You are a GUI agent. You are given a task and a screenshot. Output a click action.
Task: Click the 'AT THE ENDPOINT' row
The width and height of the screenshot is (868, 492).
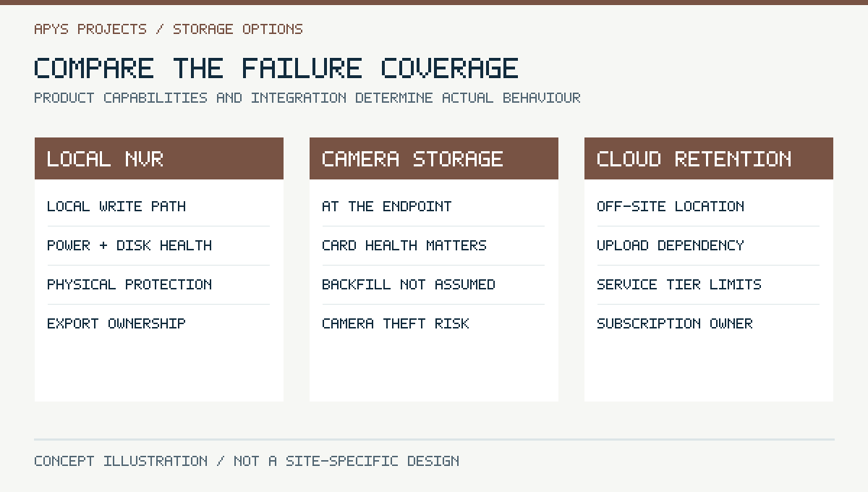tap(433, 206)
